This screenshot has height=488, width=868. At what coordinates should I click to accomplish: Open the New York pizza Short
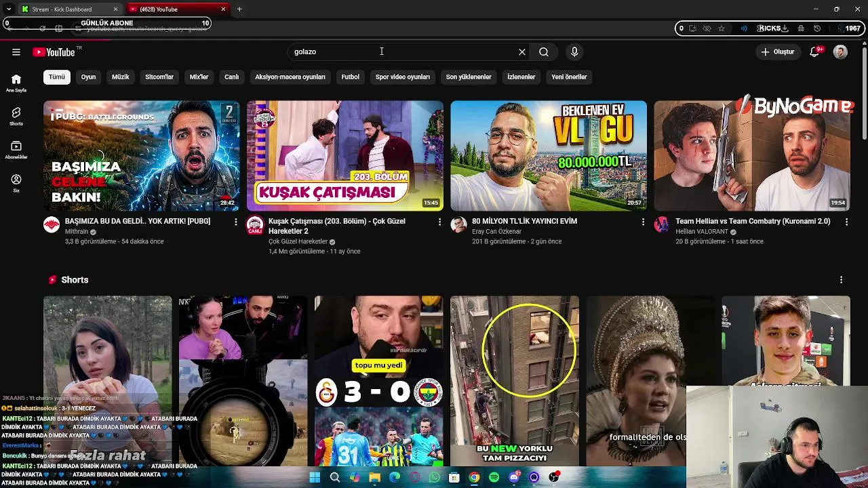point(515,381)
